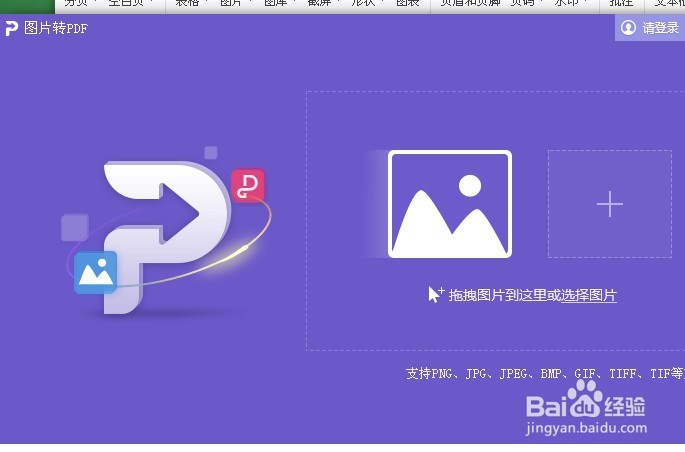
Task: Click the 请登录 login button
Action: coord(650,28)
